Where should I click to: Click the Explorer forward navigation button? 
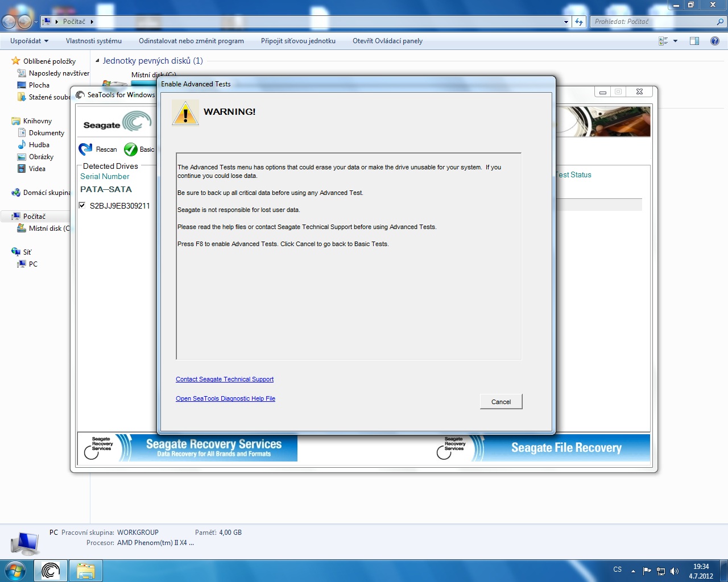pyautogui.click(x=24, y=22)
